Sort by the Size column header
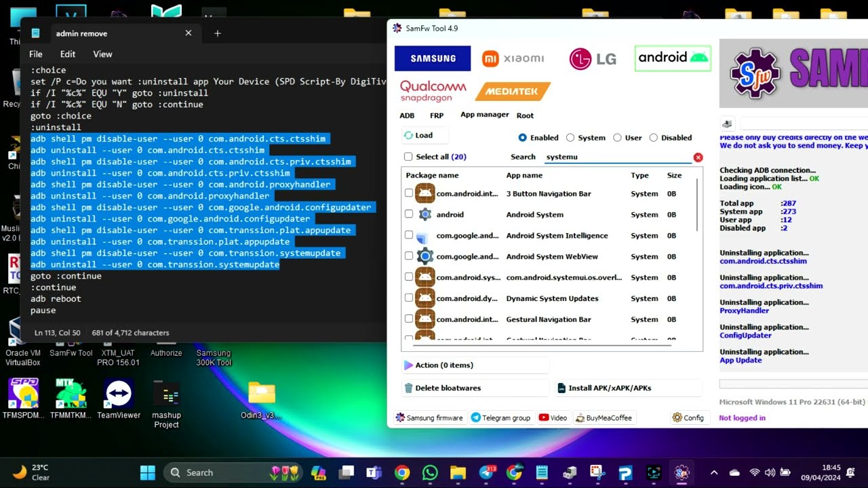 pos(674,176)
